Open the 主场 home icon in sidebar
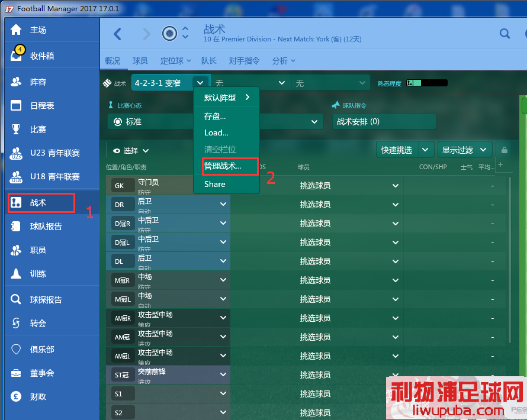This screenshot has height=420, width=527. point(16,30)
